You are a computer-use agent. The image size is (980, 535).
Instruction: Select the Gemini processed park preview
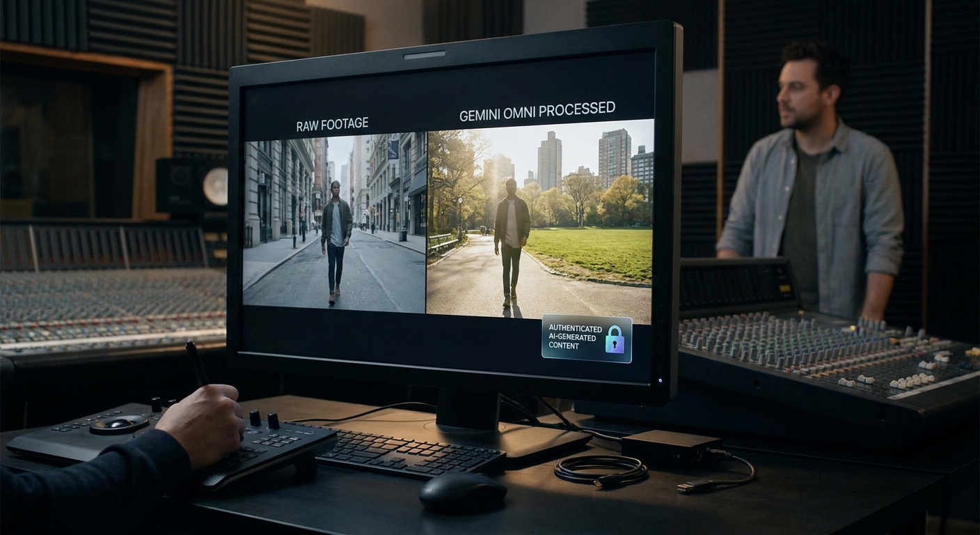pyautogui.click(x=540, y=222)
